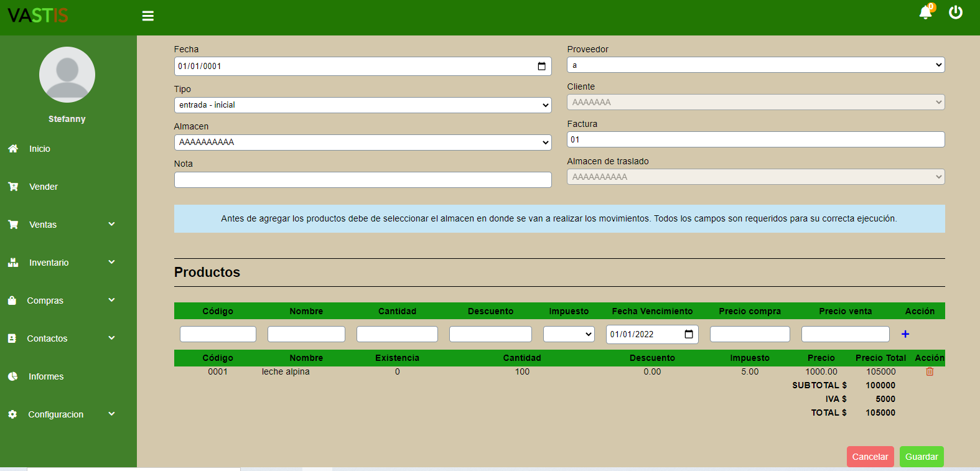The image size is (980, 471).
Task: Click the Fecha Vencimiento date field
Action: tap(652, 334)
